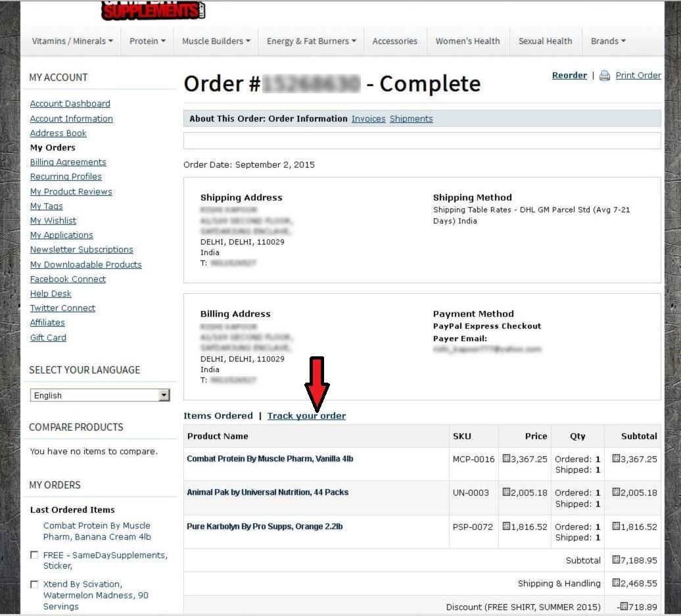Open the Affiliates link
The width and height of the screenshot is (681, 616).
click(47, 322)
